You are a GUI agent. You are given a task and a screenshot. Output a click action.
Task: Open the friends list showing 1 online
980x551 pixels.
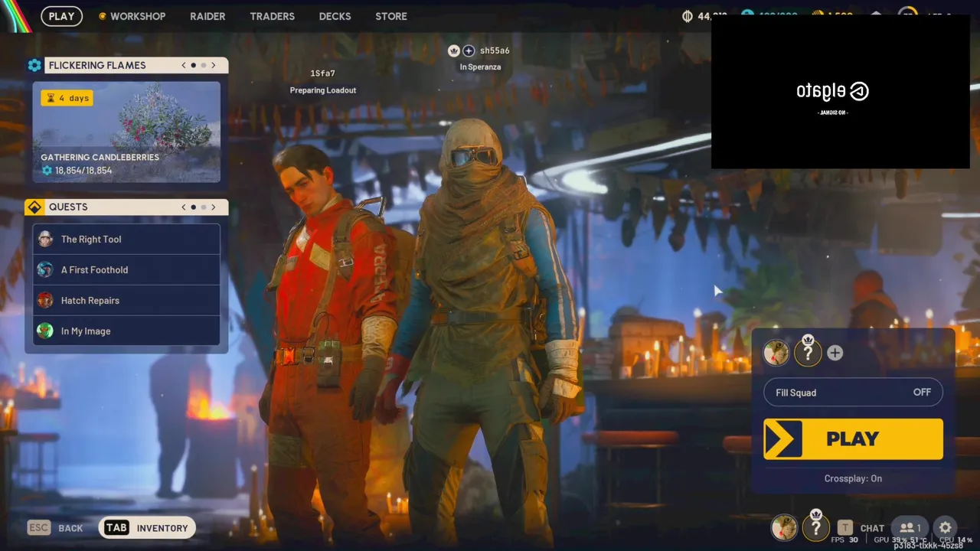(910, 527)
